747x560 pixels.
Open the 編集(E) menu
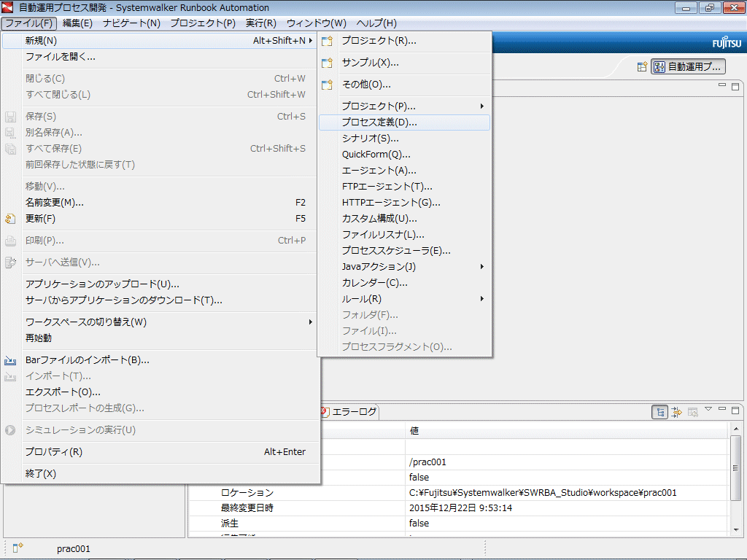point(77,23)
